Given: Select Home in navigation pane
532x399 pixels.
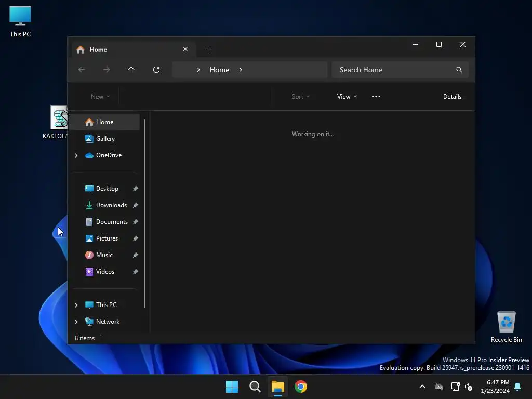Looking at the screenshot, I should click(104, 122).
